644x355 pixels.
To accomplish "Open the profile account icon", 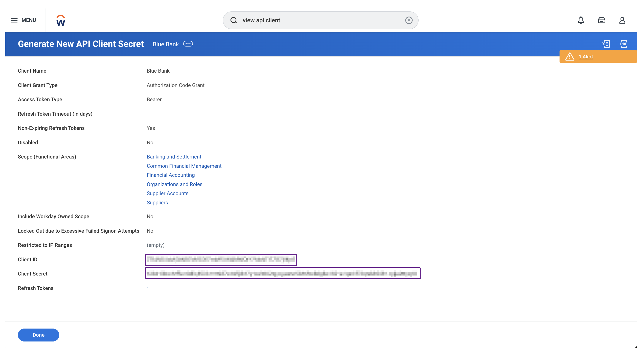I will tap(622, 20).
